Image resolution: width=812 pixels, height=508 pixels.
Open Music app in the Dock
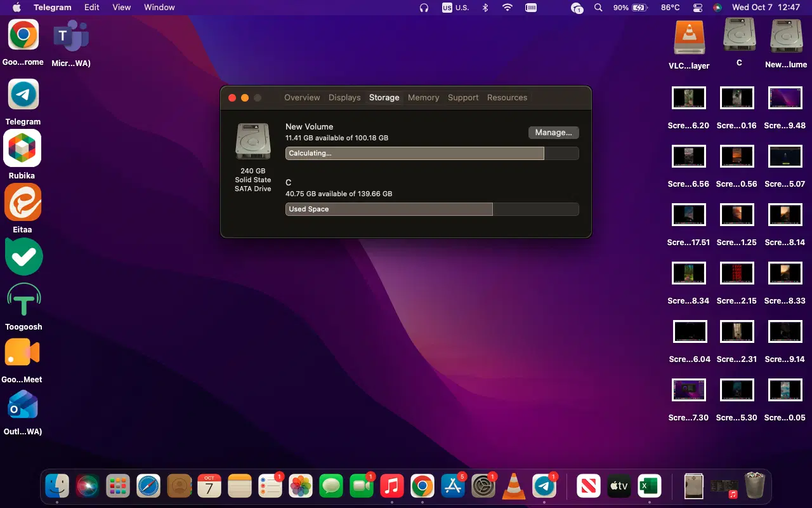click(392, 486)
